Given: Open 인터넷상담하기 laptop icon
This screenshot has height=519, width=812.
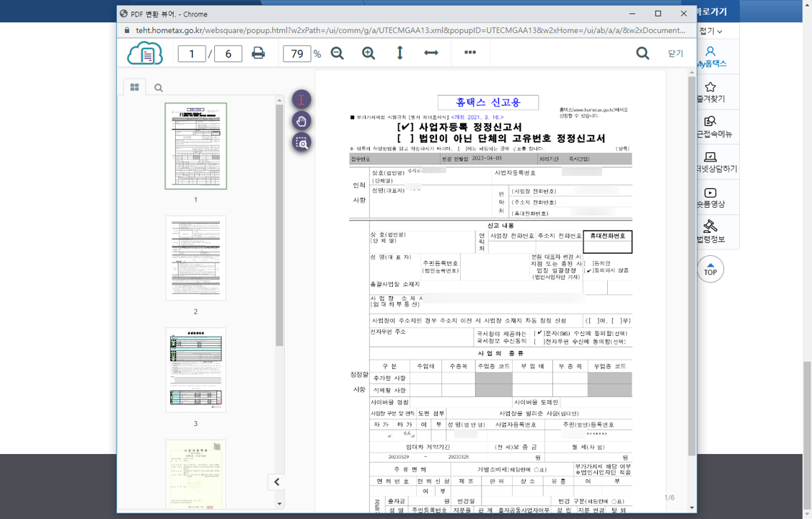Looking at the screenshot, I should (x=710, y=156).
